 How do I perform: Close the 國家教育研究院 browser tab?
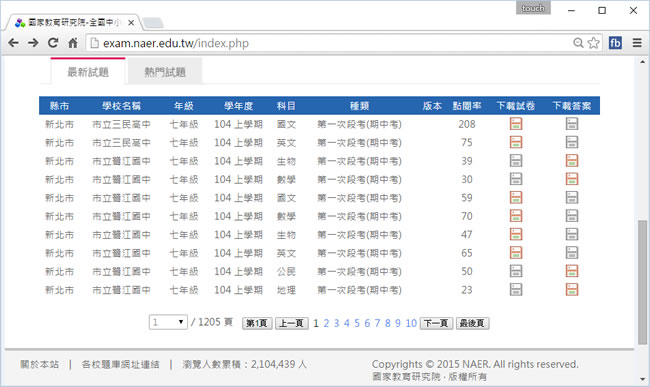131,23
